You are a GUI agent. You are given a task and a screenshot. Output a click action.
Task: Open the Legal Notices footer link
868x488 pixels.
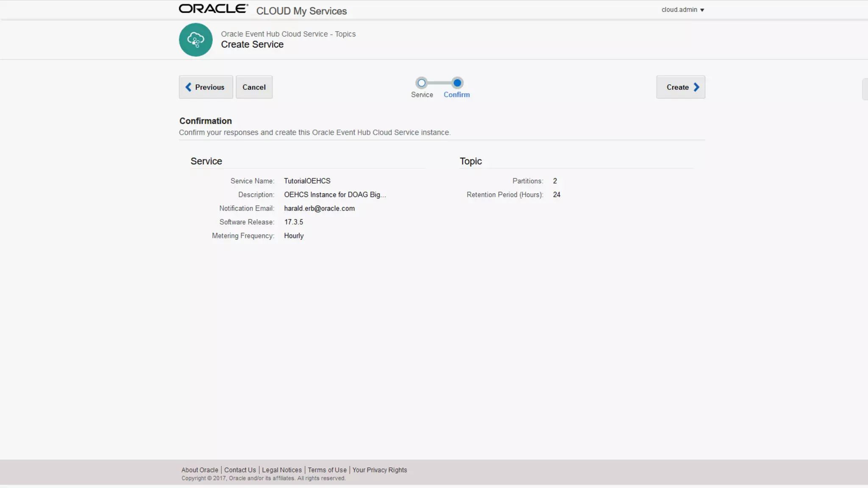pos(282,470)
